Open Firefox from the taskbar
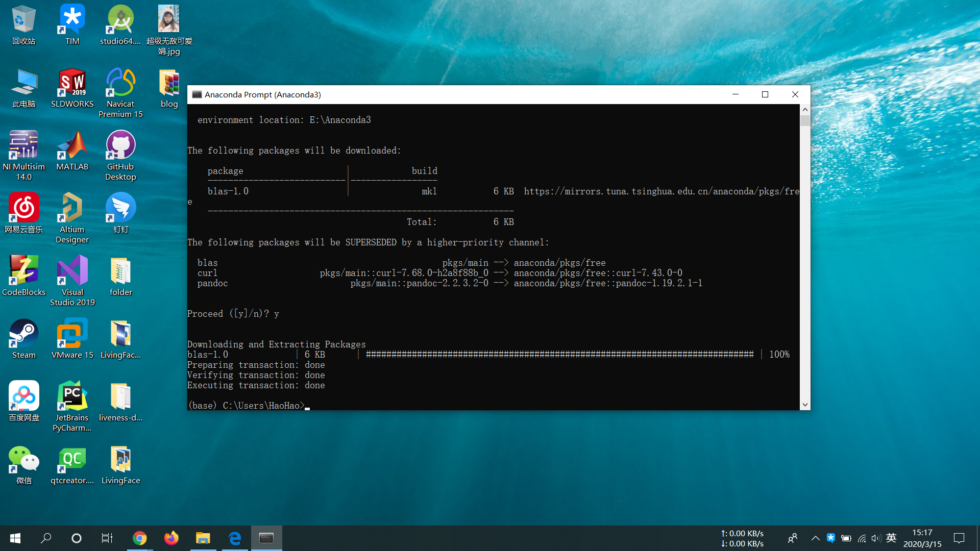Image resolution: width=980 pixels, height=551 pixels. (x=171, y=538)
